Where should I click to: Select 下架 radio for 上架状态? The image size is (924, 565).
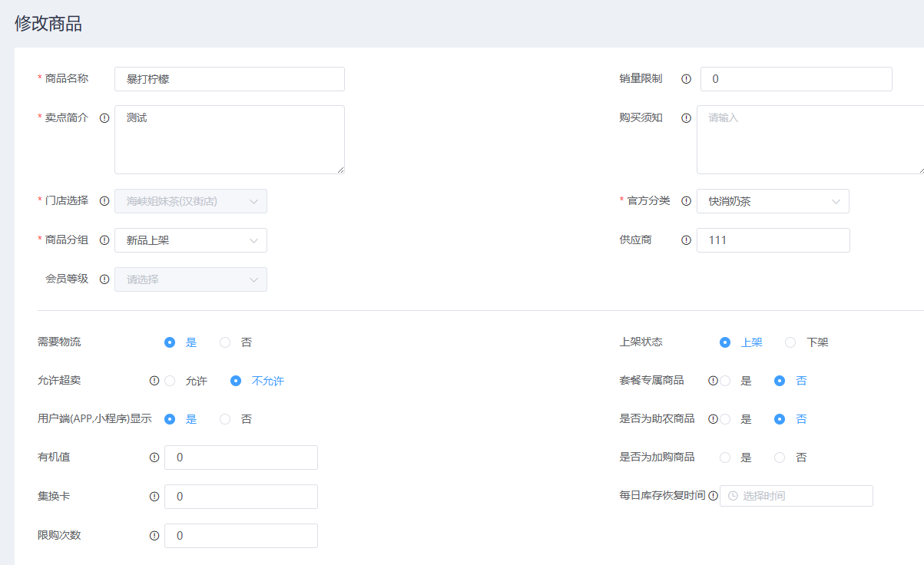(x=790, y=342)
